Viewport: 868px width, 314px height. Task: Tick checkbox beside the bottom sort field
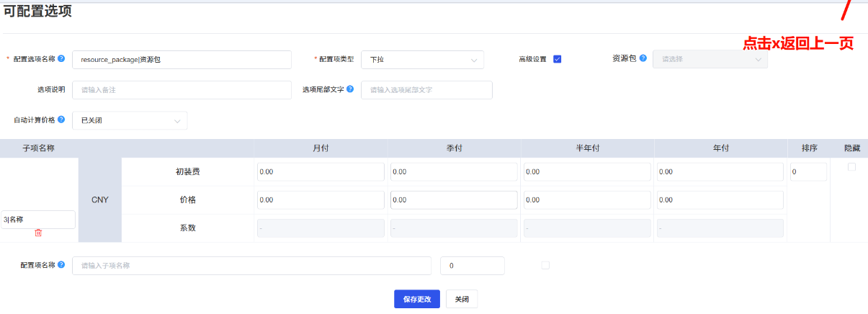(545, 265)
